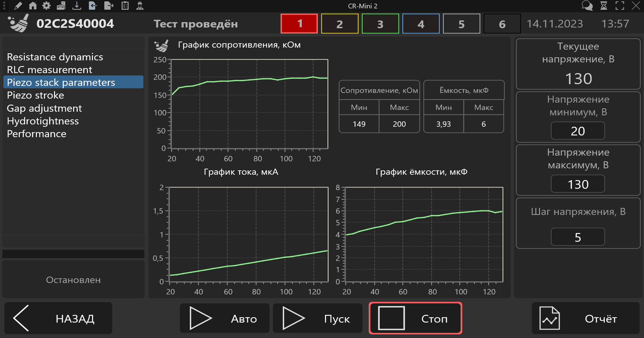Open Hydrotightness test
Viewport: 644px width, 338px height.
tap(73, 121)
